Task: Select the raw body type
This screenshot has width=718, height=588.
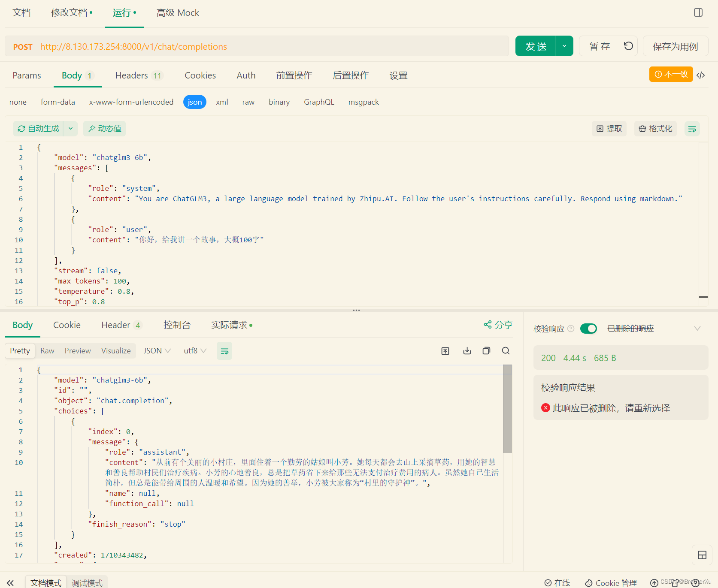Action: coord(248,102)
